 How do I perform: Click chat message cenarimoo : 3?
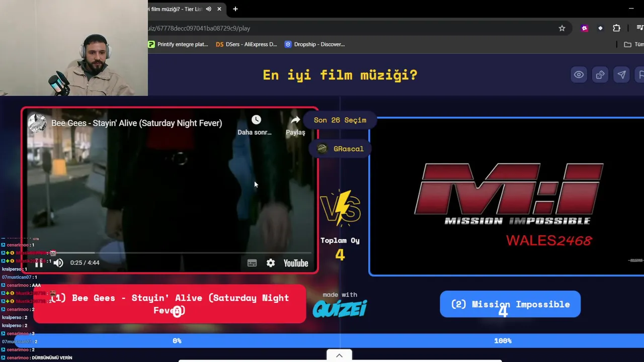19,333
